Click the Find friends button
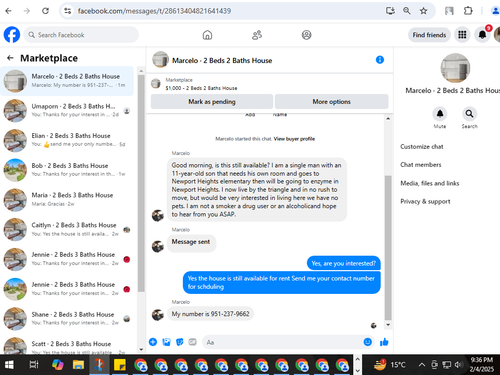 coord(429,35)
